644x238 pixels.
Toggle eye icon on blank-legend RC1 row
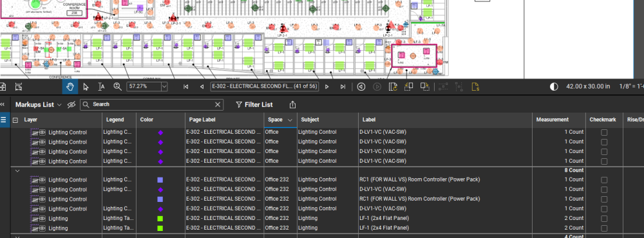[43, 199]
